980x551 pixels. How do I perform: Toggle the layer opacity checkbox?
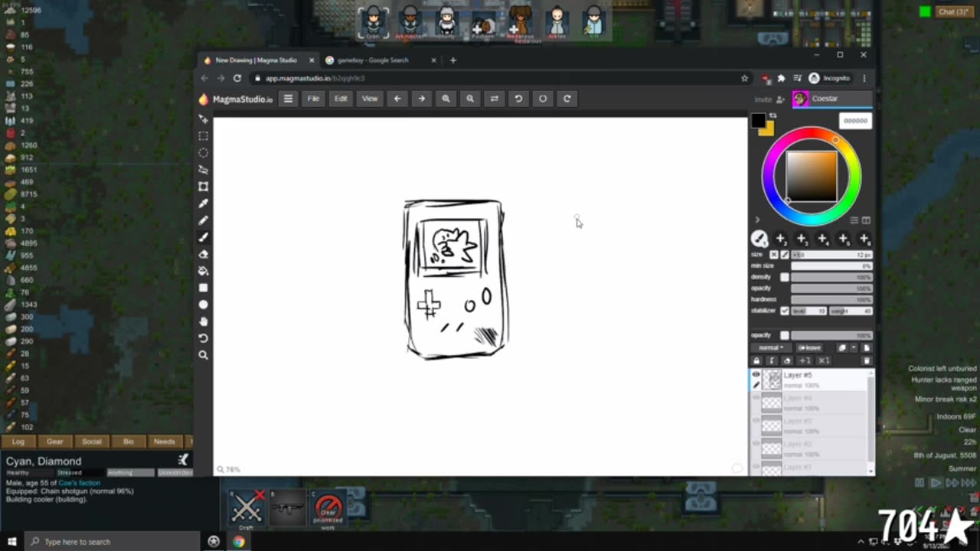coord(784,335)
